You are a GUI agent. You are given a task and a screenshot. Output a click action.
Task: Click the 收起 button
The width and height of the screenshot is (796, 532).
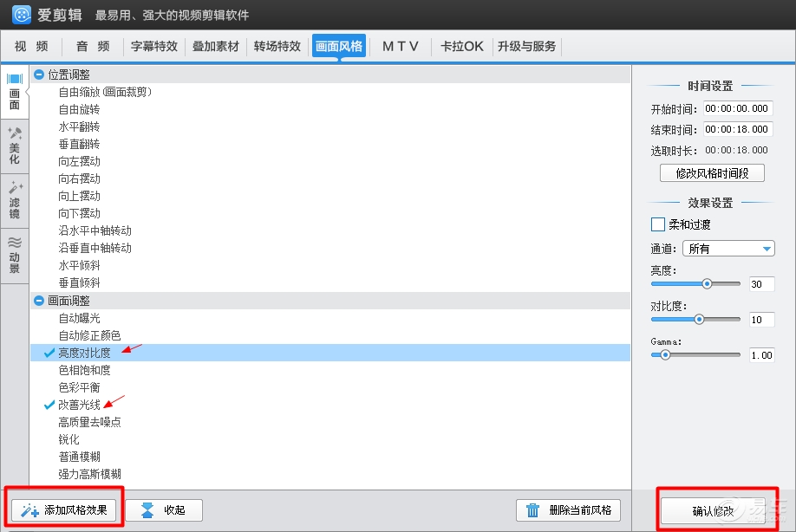tap(164, 510)
